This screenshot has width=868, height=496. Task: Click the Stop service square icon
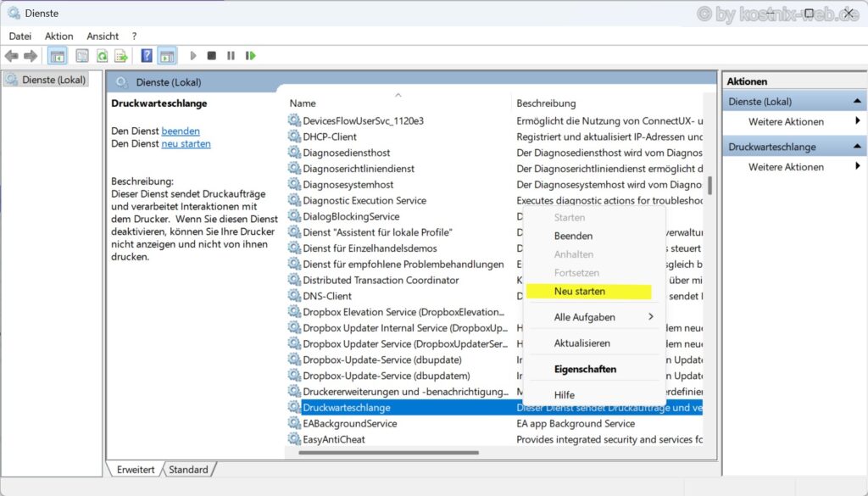[211, 56]
